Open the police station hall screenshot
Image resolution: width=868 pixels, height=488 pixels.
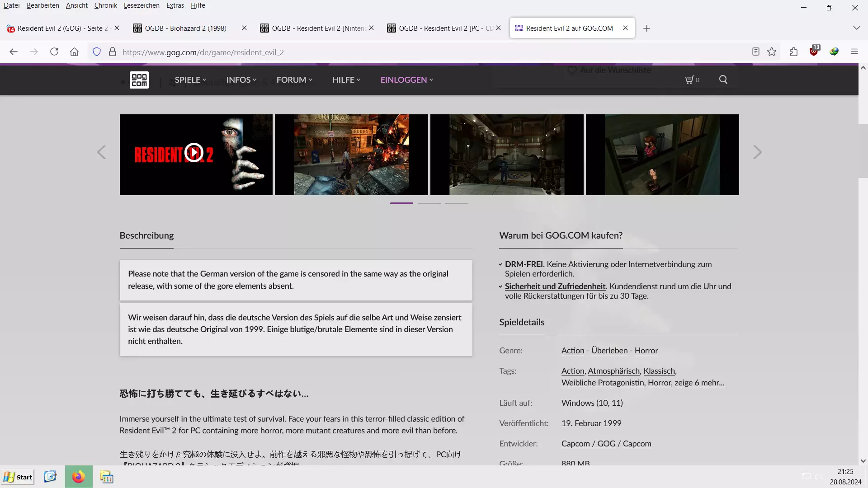pyautogui.click(x=507, y=155)
